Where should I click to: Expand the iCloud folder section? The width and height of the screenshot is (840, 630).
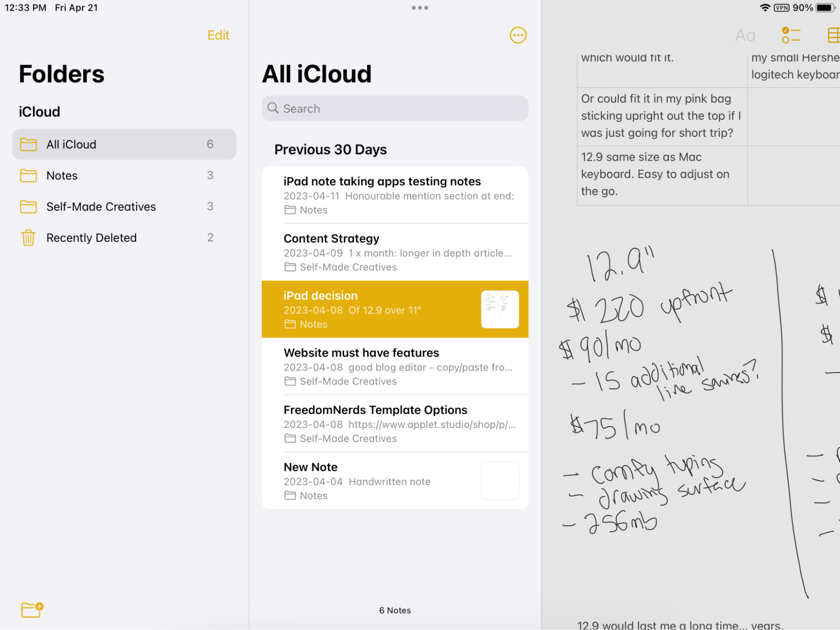click(x=40, y=111)
